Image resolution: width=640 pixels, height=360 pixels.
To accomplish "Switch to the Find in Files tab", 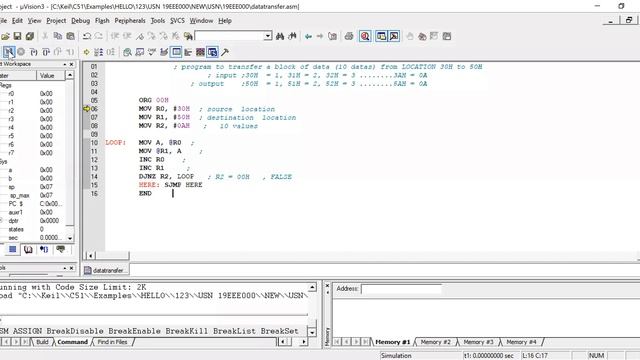I will coord(112,342).
